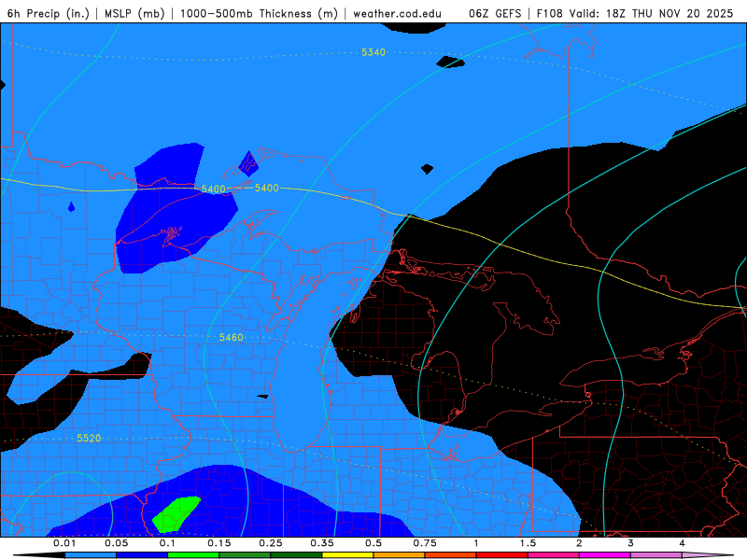Click the '1000-500mb Thickness (m)' header label
747x560 pixels.
click(x=259, y=13)
